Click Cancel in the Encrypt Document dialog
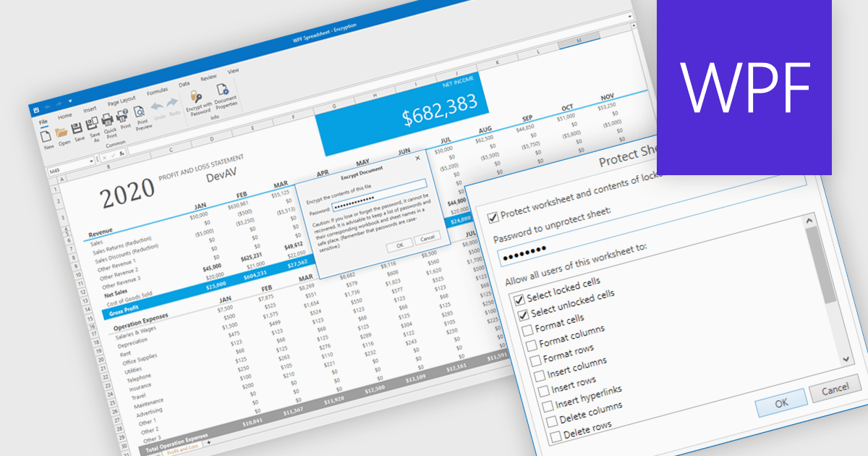Screen dimensions: 868x456 pyautogui.click(x=427, y=237)
